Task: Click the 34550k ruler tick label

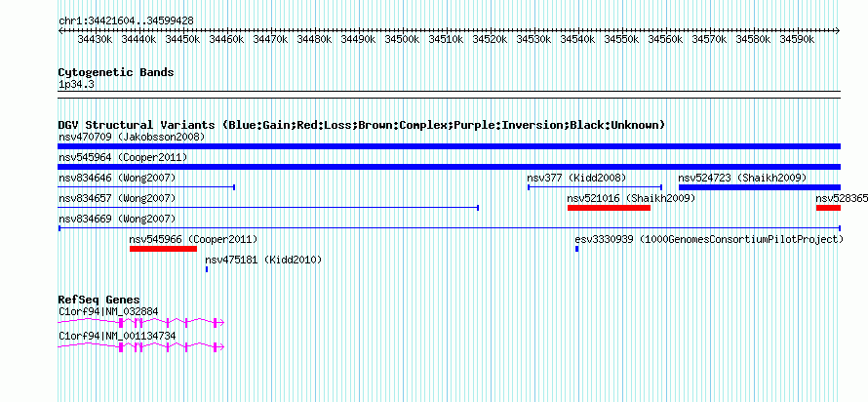Action: 622,40
